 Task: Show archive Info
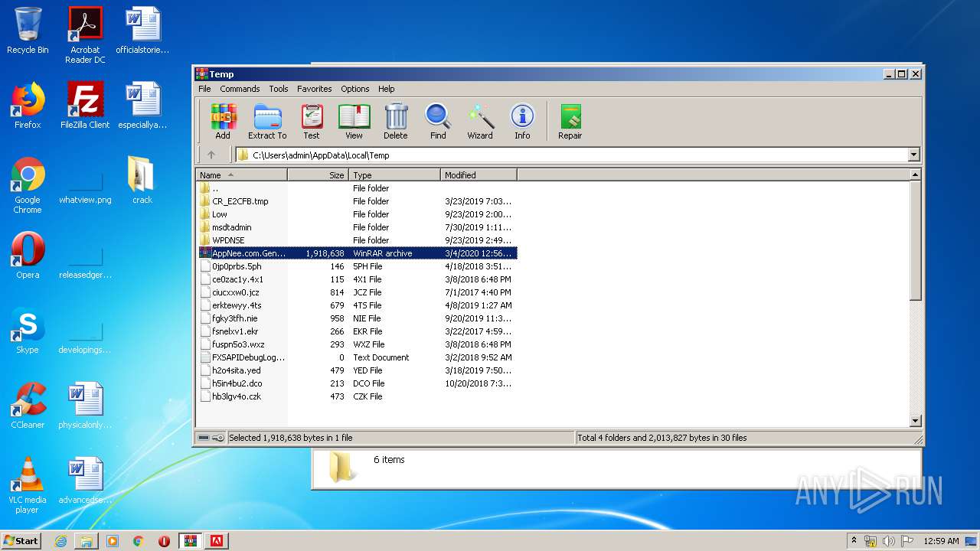click(522, 122)
